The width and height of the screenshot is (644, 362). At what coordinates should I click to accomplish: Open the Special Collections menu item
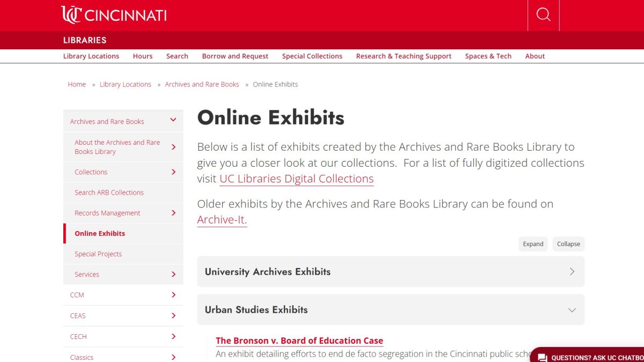[312, 56]
